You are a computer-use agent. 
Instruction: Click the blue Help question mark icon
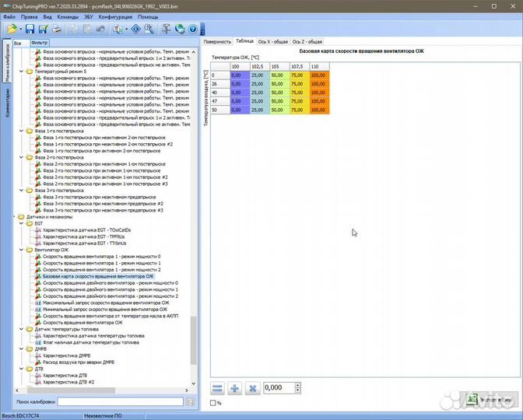click(x=192, y=29)
